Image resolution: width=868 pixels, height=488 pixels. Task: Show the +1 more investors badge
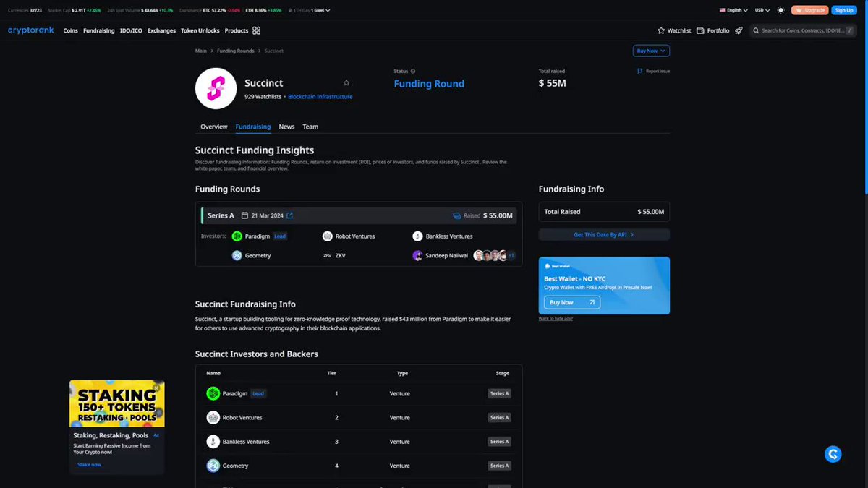click(x=511, y=255)
